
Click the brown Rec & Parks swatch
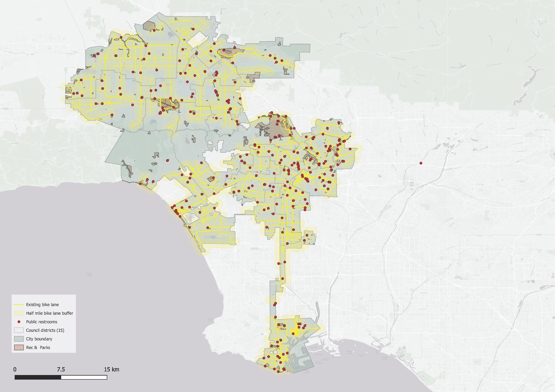click(x=19, y=348)
